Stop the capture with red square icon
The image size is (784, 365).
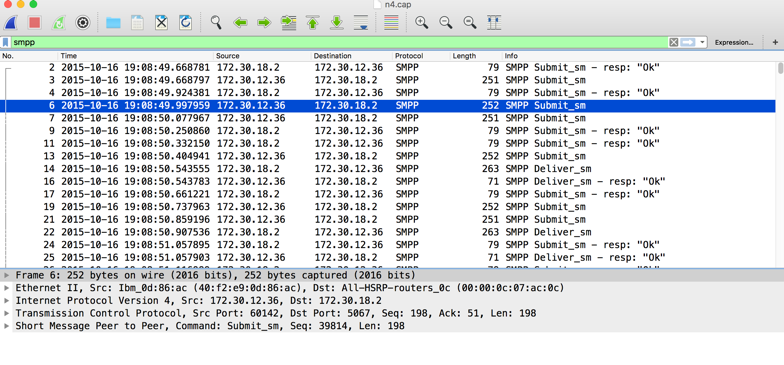(34, 22)
